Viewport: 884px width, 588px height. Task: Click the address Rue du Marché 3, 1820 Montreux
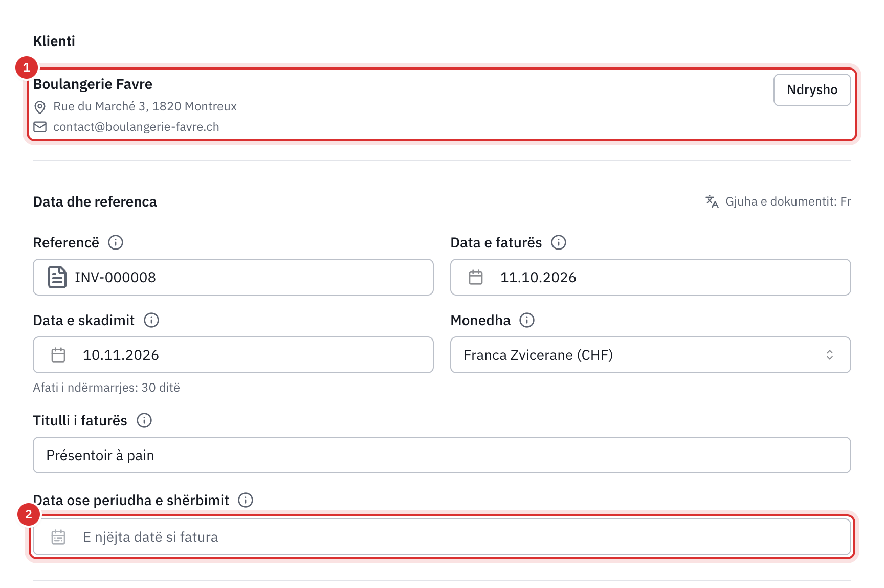(x=145, y=106)
